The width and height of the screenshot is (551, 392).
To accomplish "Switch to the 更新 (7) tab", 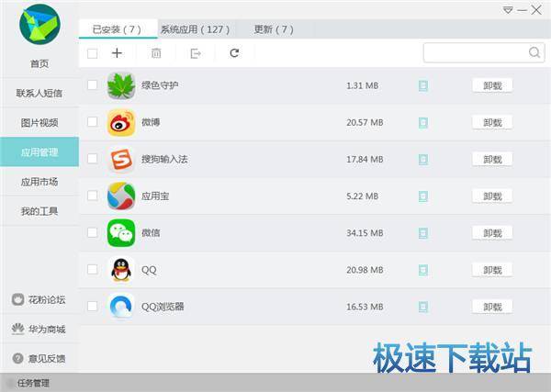I will pyautogui.click(x=274, y=29).
